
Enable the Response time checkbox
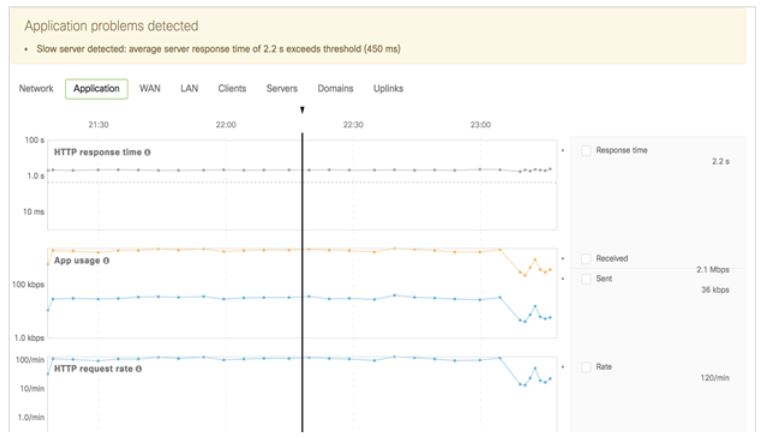tap(586, 150)
